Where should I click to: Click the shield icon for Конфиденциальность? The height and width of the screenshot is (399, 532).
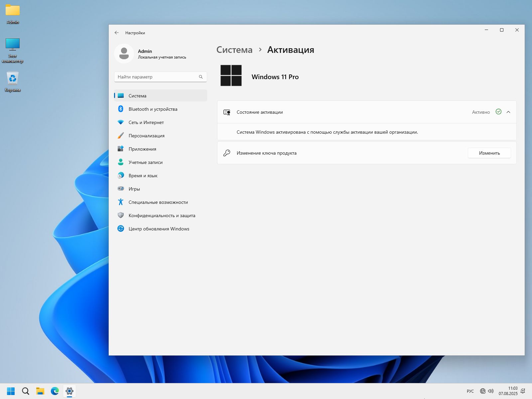[121, 215]
